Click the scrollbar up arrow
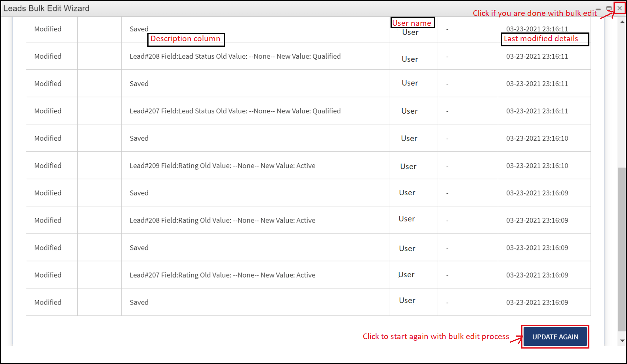The image size is (627, 364). point(622,22)
